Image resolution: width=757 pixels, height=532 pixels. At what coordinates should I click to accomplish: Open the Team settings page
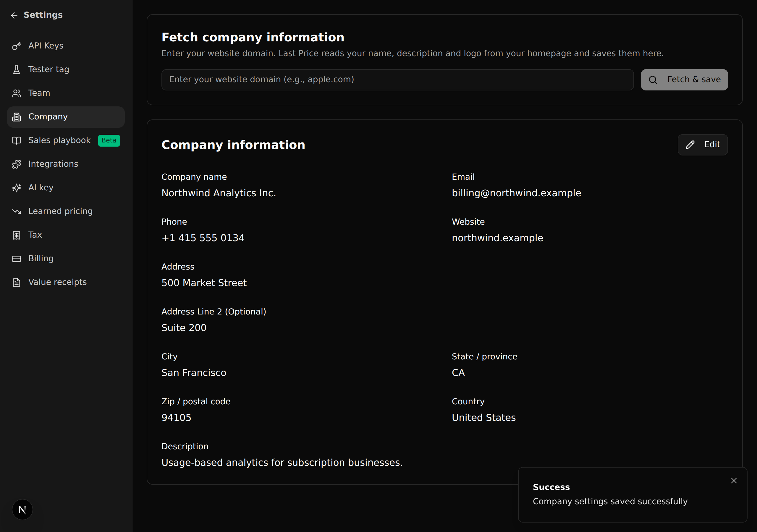66,93
